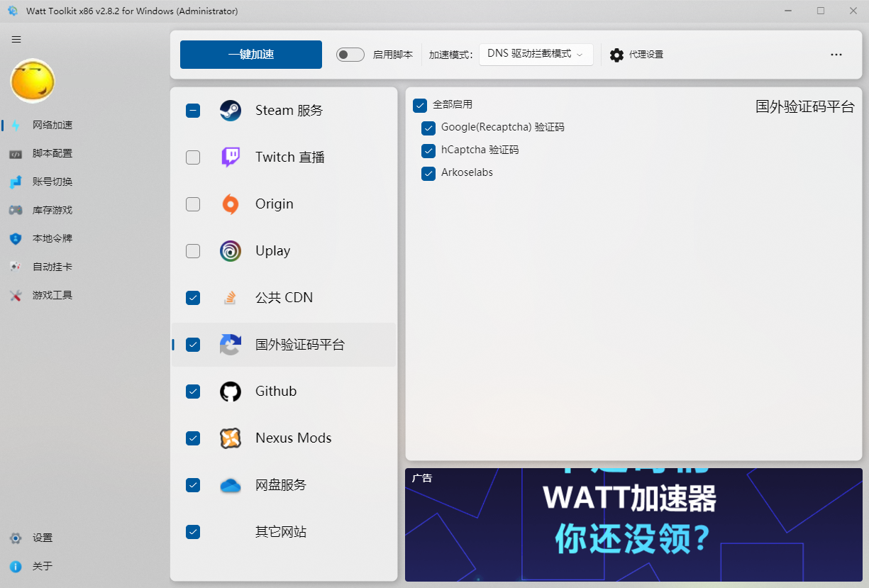The width and height of the screenshot is (869, 588).
Task: Start acceleration with 一键加速 button
Action: [251, 55]
